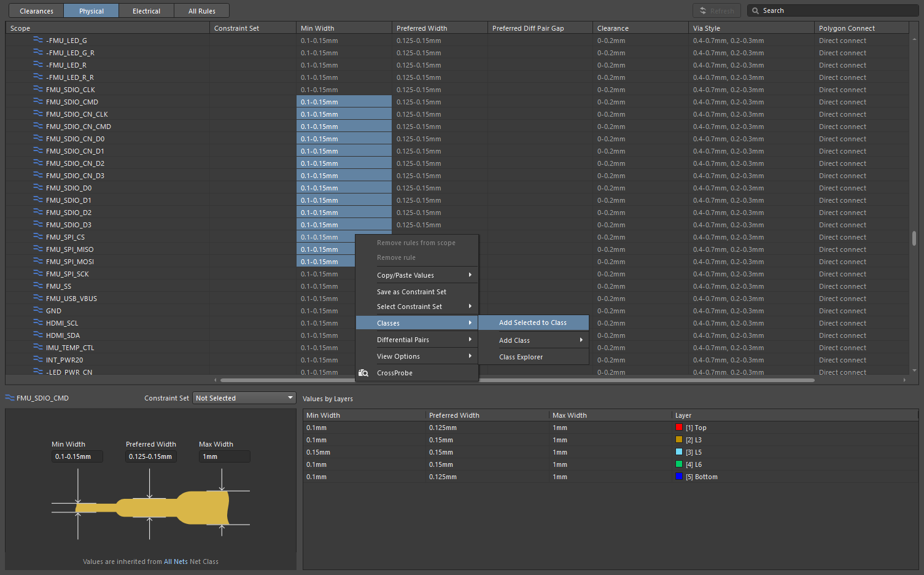The height and width of the screenshot is (575, 924).
Task: Click the search magnifier icon
Action: (756, 10)
